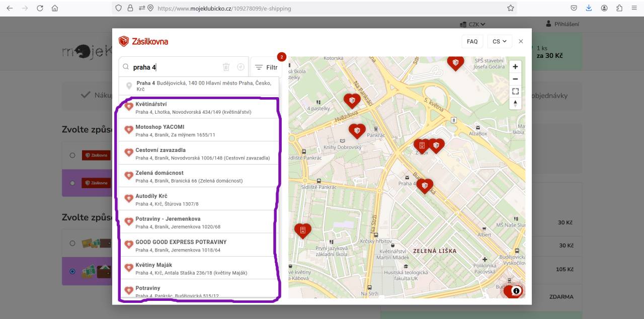Open the CZK currency dropdown
Screen dimensions: 644x319
point(472,24)
